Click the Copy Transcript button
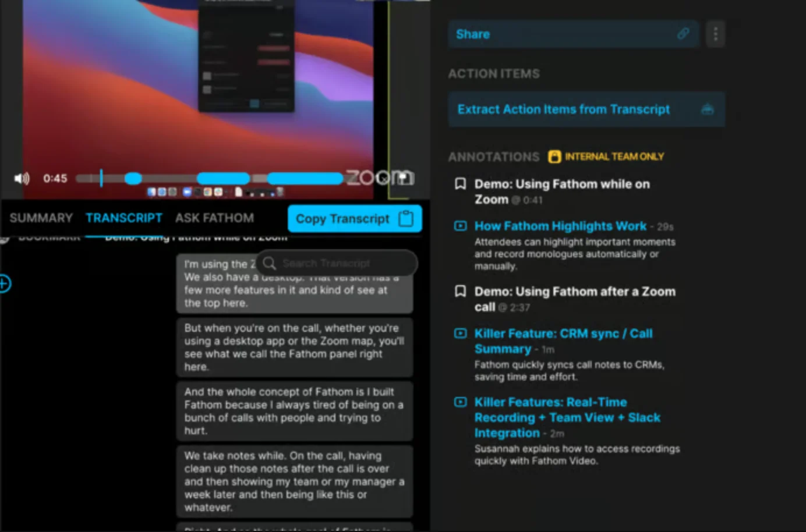 coord(355,219)
